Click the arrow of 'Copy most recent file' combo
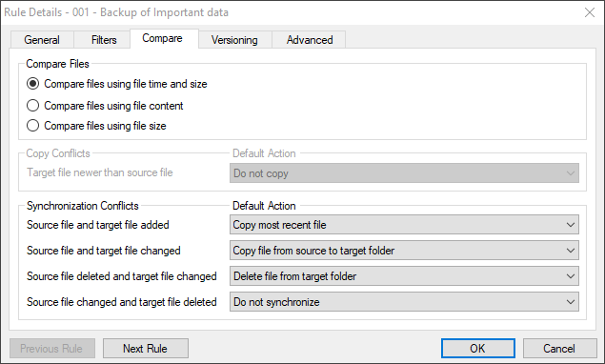The height and width of the screenshot is (364, 605). pyautogui.click(x=571, y=225)
